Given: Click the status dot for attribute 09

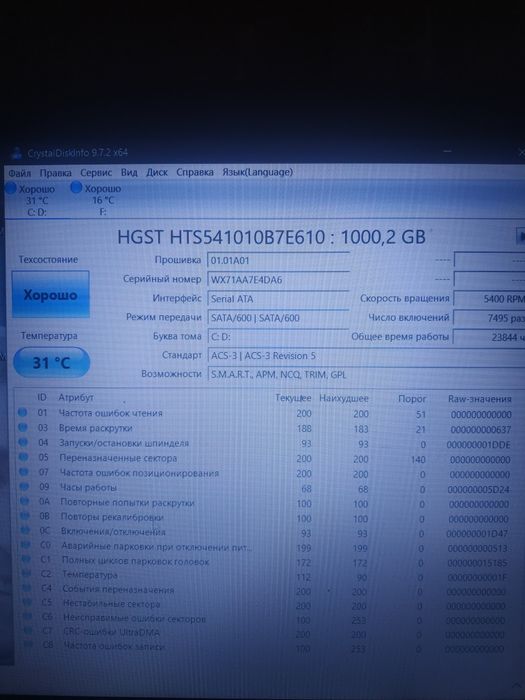Looking at the screenshot, I should tap(25, 487).
